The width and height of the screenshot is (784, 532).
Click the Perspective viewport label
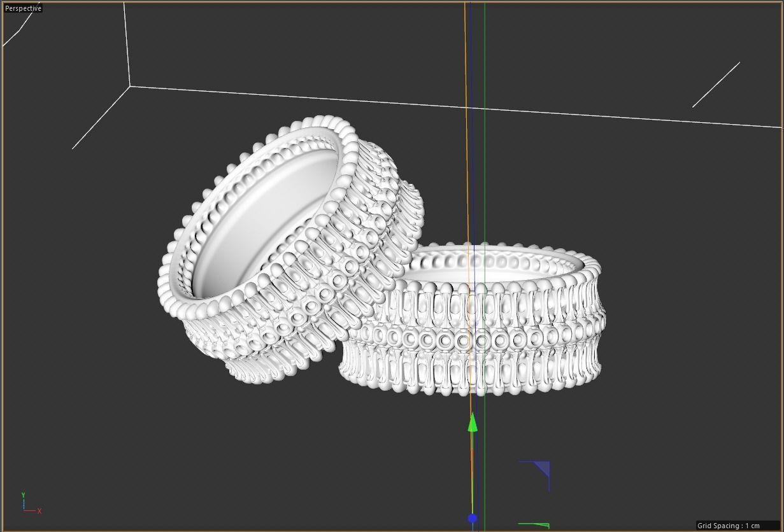point(24,8)
